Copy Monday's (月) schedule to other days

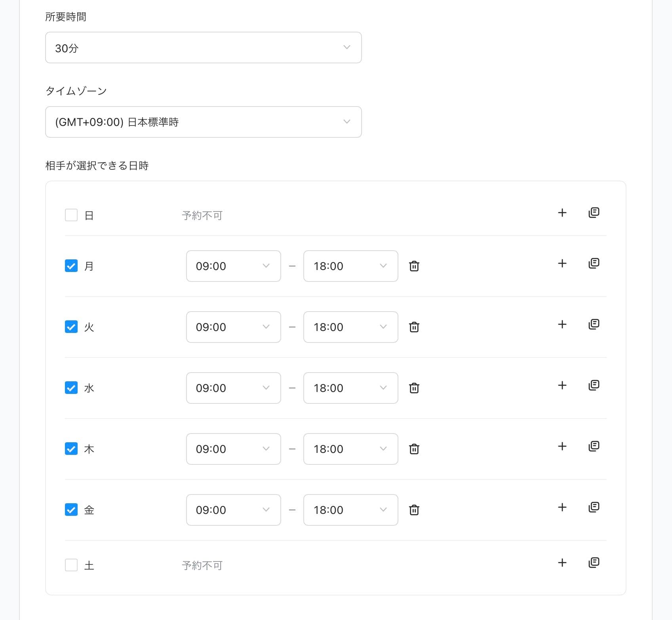(593, 263)
